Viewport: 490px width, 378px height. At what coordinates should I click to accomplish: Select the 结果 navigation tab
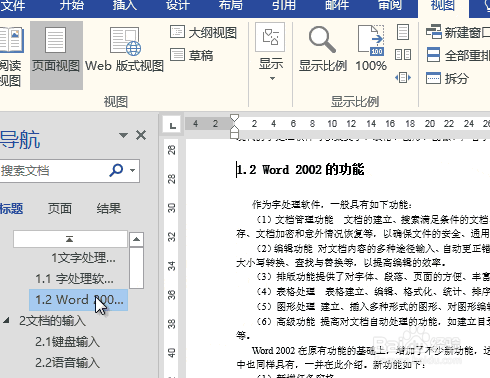pos(109,209)
